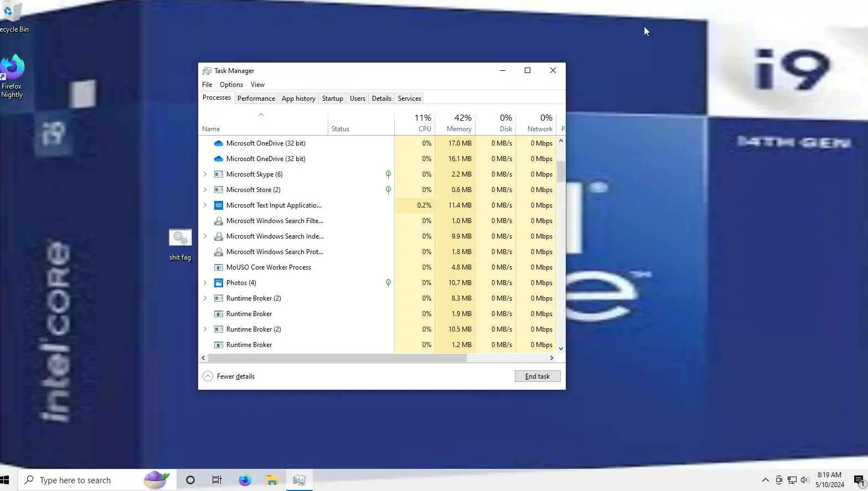This screenshot has width=868, height=491.
Task: Click the suspended leaf icon for Photos
Action: [388, 283]
